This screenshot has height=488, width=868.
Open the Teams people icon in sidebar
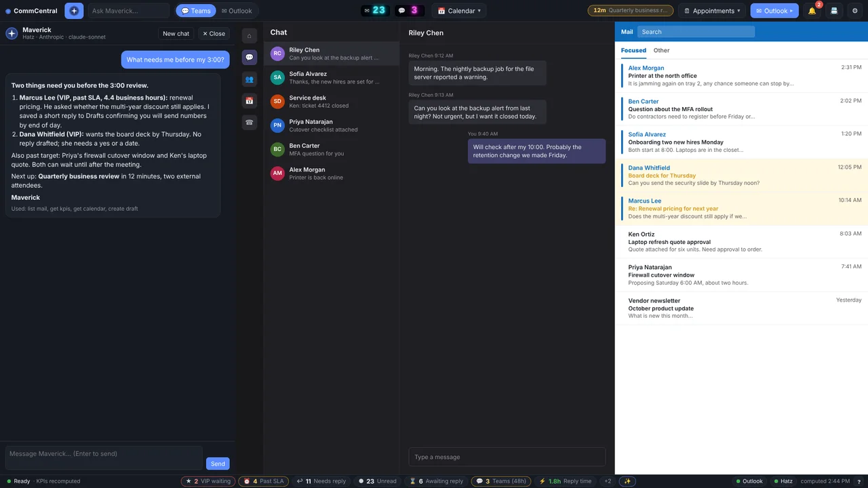click(x=249, y=79)
